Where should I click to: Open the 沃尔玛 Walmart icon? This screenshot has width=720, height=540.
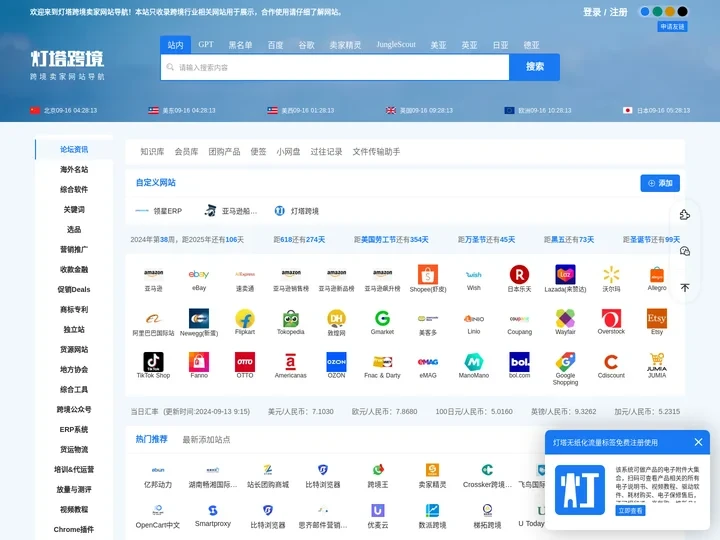[611, 275]
